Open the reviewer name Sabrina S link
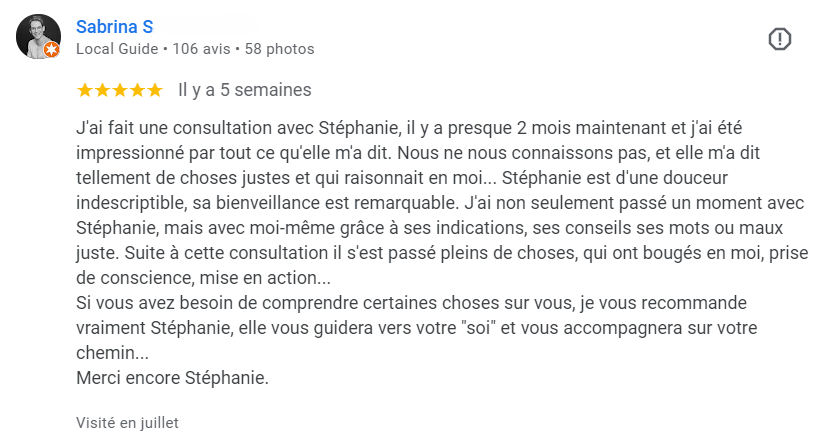This screenshot has width=831, height=439. (x=114, y=24)
